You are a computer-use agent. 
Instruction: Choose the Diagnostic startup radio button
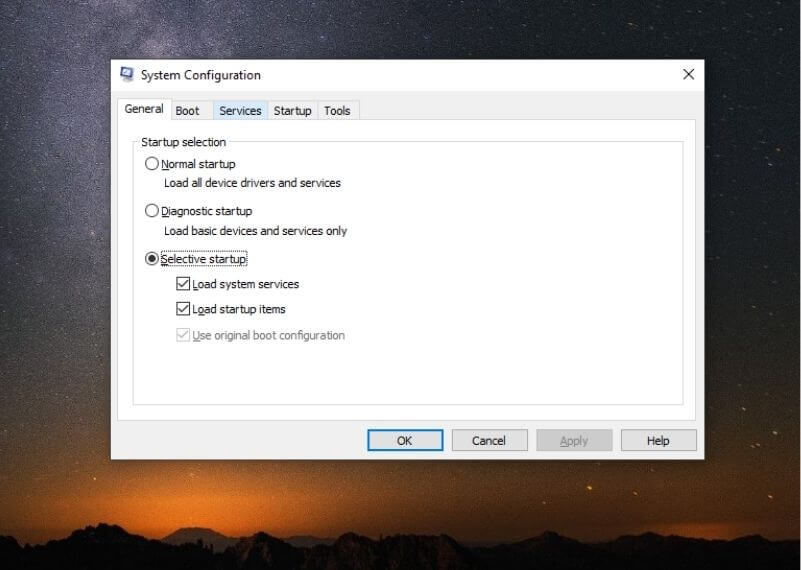[152, 210]
